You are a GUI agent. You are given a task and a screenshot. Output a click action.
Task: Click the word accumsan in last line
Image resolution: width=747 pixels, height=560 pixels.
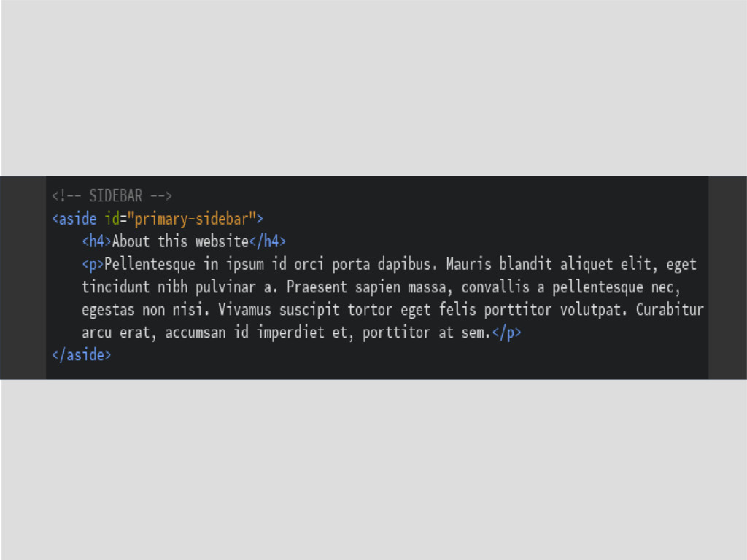coord(196,332)
